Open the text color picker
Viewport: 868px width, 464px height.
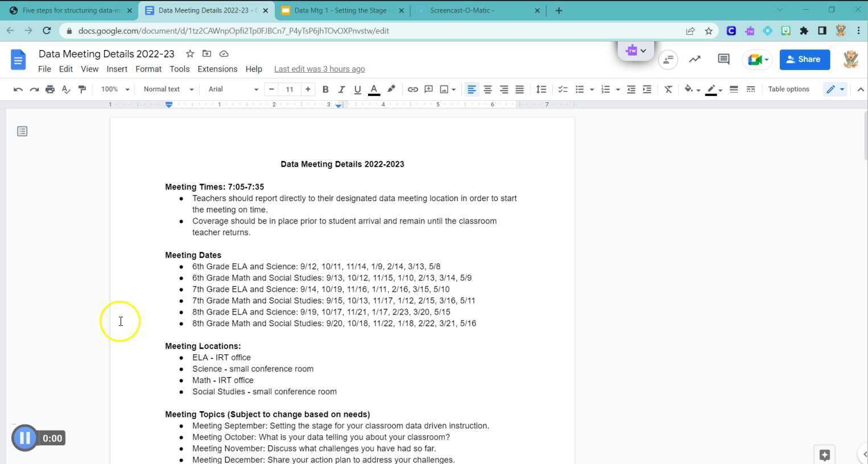pyautogui.click(x=374, y=89)
